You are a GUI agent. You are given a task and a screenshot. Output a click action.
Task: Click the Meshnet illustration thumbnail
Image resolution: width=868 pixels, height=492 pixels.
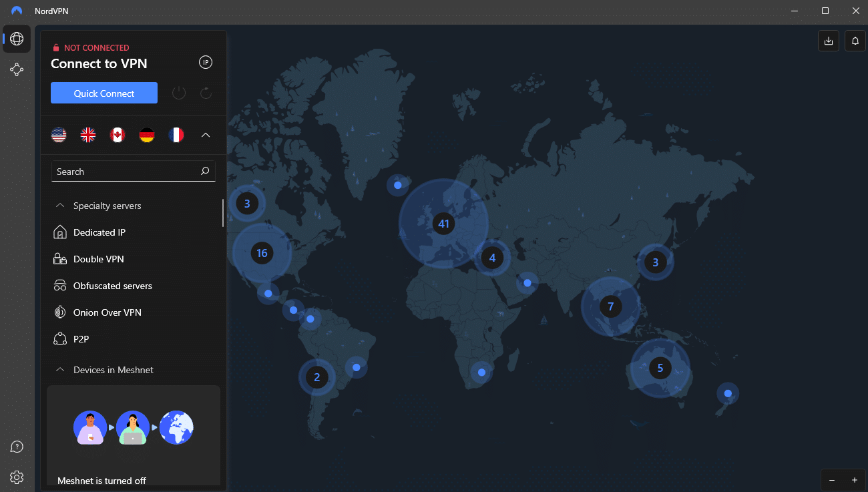(134, 427)
